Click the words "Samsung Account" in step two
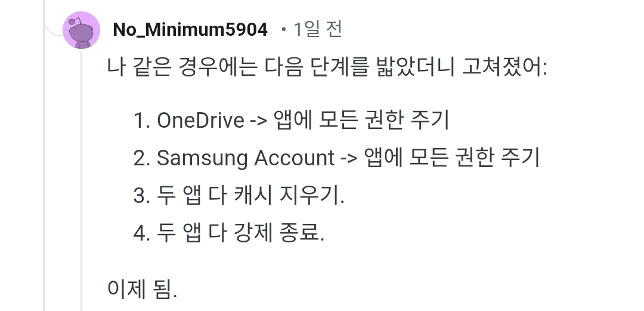 tap(246, 158)
